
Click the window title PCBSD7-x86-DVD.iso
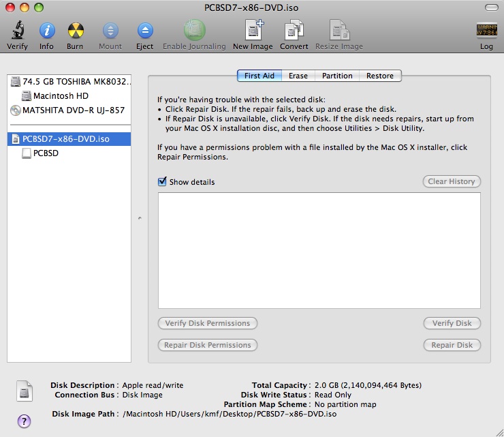point(251,7)
